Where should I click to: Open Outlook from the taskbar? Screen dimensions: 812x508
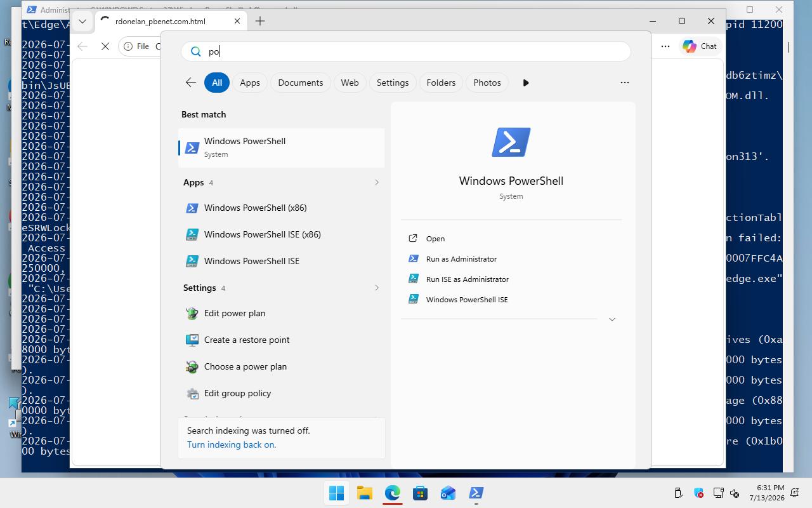pyautogui.click(x=448, y=493)
